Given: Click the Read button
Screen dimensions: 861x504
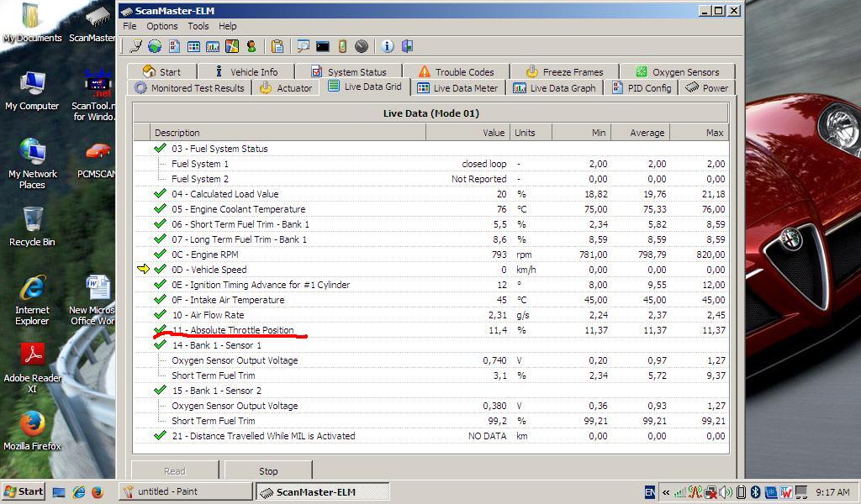Looking at the screenshot, I should click(175, 470).
